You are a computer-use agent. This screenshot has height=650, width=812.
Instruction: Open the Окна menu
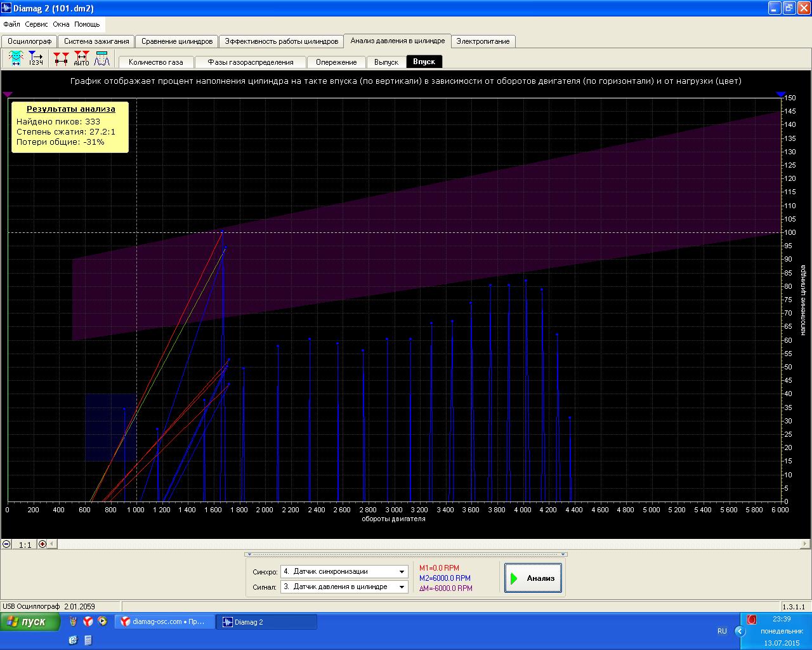pos(61,24)
